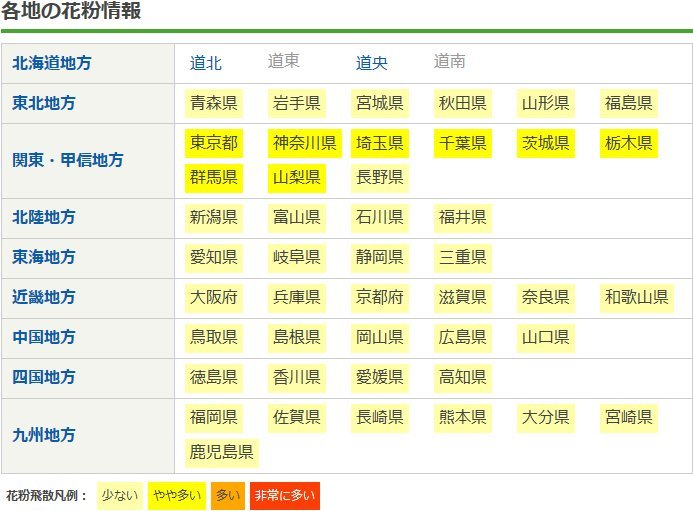Select 青森県 in the Tohoku row
693x511 pixels.
pos(214,103)
